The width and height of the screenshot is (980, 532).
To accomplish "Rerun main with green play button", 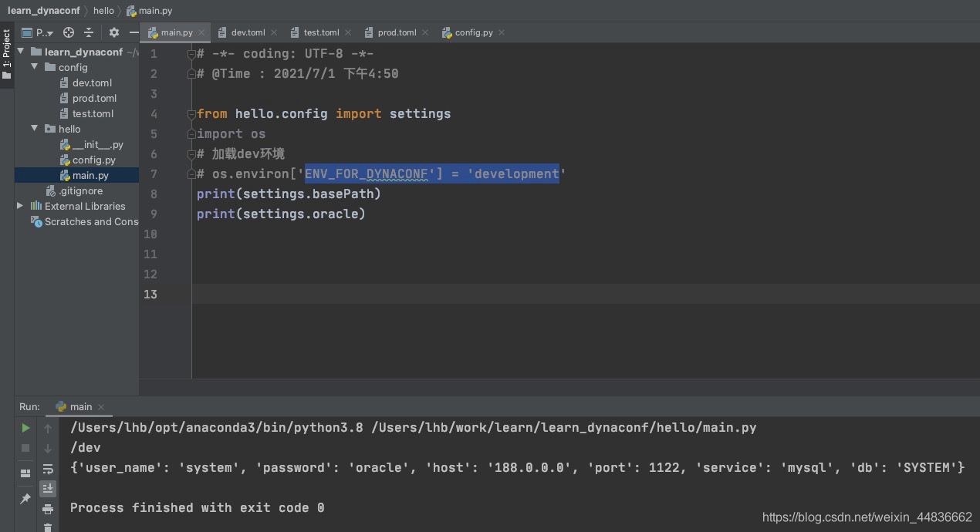I will [25, 428].
